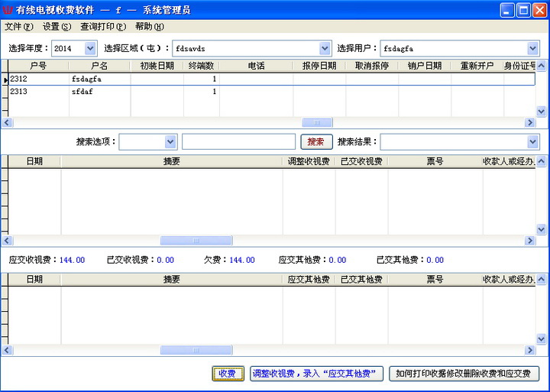Open the 设置 menu

(57, 26)
